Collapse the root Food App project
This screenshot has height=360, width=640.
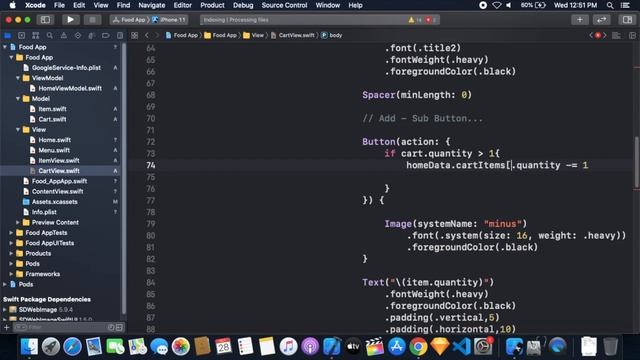click(5, 47)
